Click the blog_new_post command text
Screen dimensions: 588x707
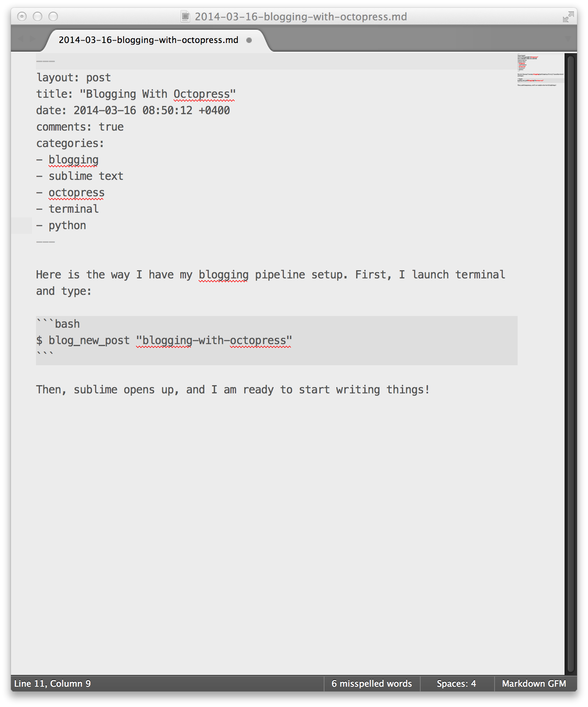(89, 340)
